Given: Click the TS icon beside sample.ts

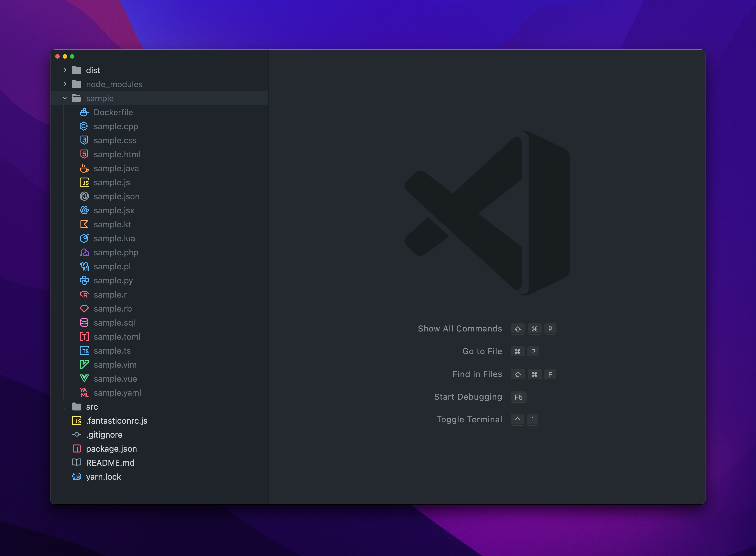Looking at the screenshot, I should pyautogui.click(x=84, y=351).
